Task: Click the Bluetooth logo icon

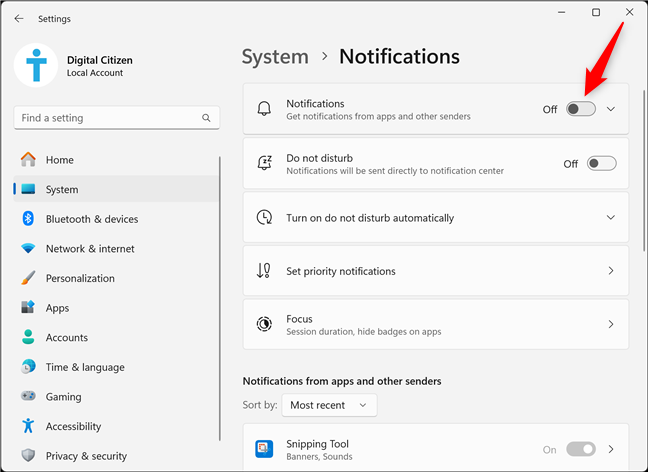Action: (28, 219)
